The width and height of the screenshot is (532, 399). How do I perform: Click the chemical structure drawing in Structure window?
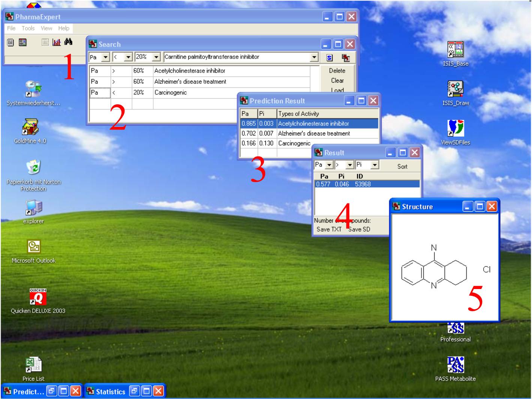445,268
